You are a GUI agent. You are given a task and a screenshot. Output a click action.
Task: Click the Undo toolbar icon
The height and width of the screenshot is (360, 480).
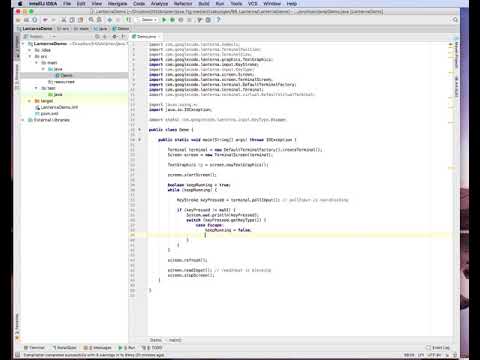coord(45,20)
